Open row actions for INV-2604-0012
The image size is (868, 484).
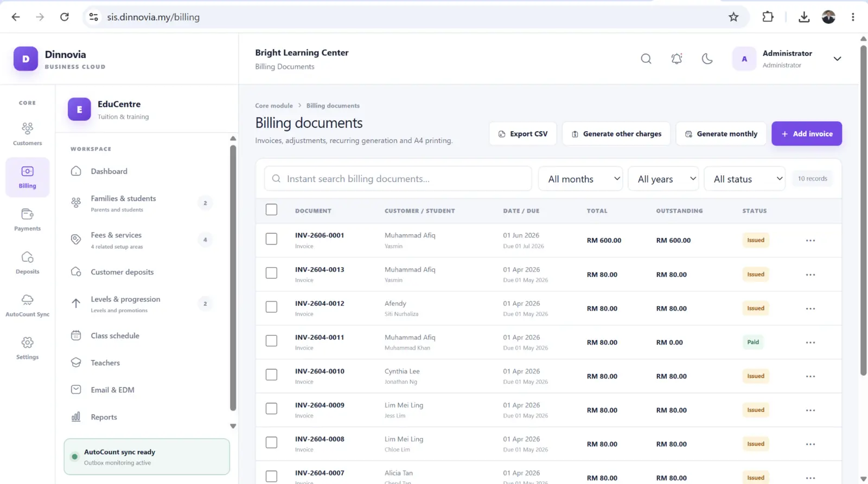pyautogui.click(x=810, y=308)
